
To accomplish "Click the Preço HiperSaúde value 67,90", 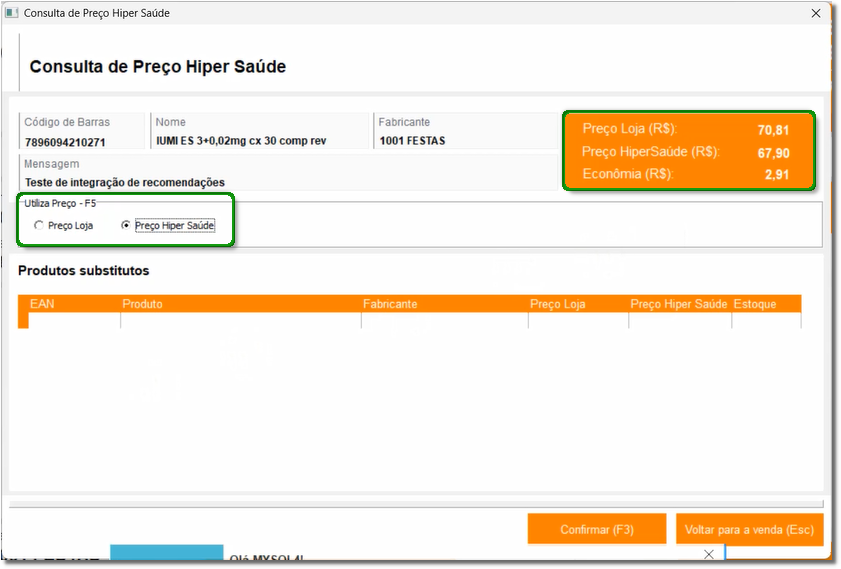I will coord(773,153).
